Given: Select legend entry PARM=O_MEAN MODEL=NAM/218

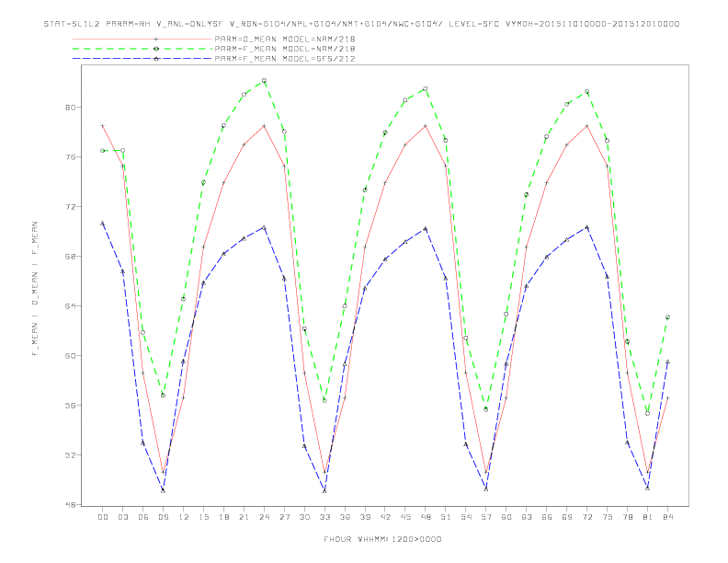Looking at the screenshot, I should coord(285,39).
